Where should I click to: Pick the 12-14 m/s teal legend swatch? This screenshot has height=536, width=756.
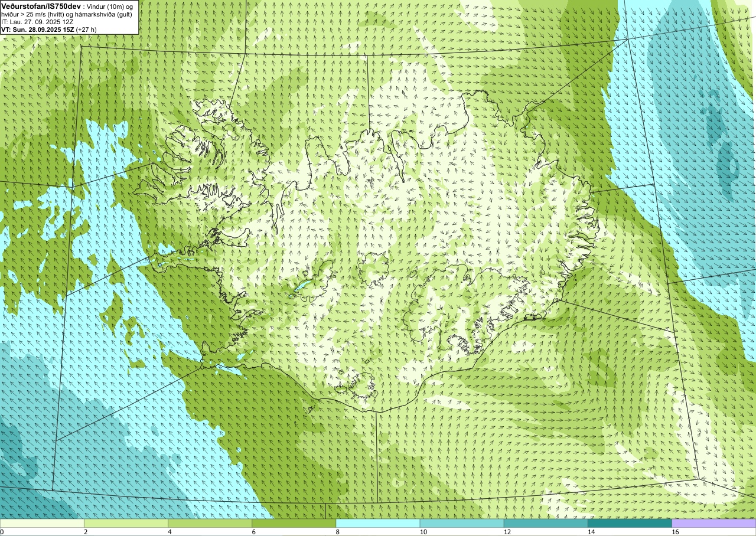546,523
